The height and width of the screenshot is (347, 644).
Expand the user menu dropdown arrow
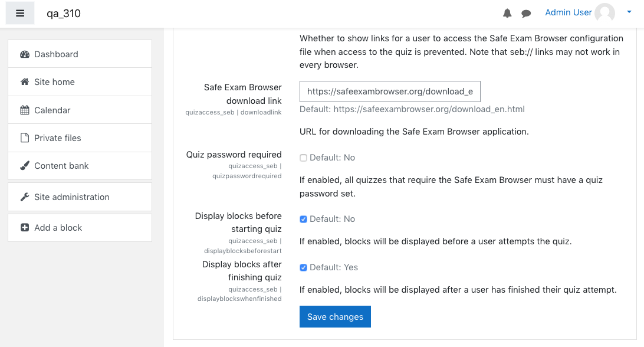point(629,12)
